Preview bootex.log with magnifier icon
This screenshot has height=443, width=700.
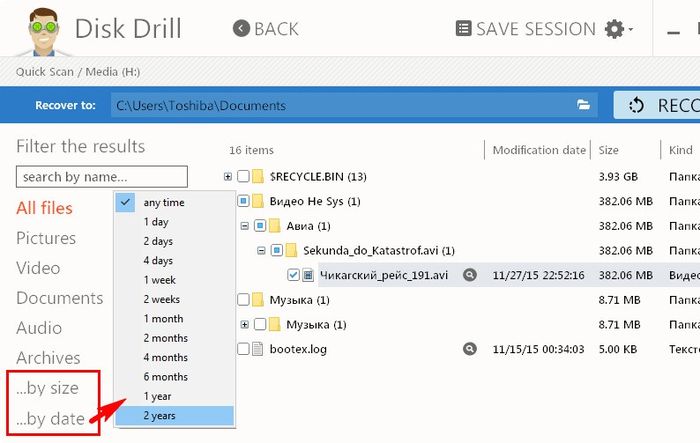point(469,348)
